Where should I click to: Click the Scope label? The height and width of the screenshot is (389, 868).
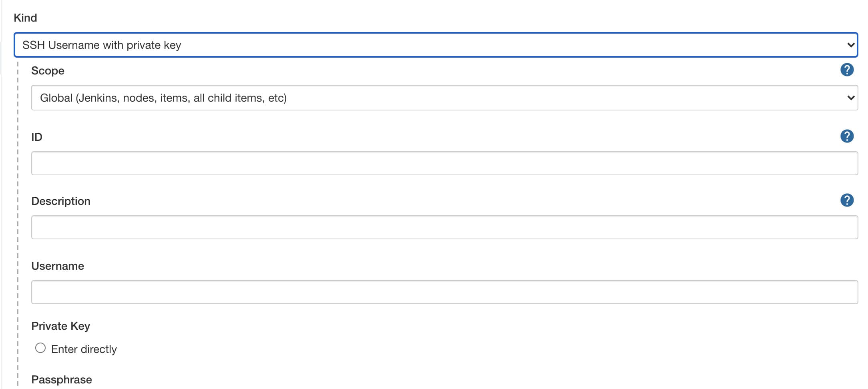48,71
